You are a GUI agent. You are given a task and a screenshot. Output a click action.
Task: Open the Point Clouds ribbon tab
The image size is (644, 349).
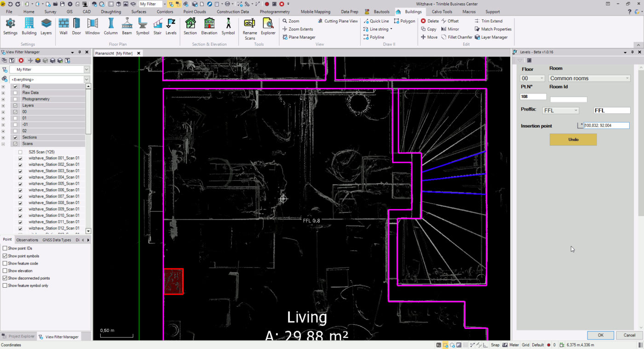[195, 12]
